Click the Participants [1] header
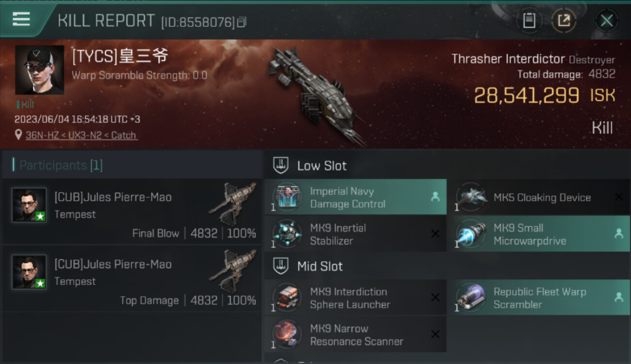Image resolution: width=631 pixels, height=364 pixels. tap(61, 165)
